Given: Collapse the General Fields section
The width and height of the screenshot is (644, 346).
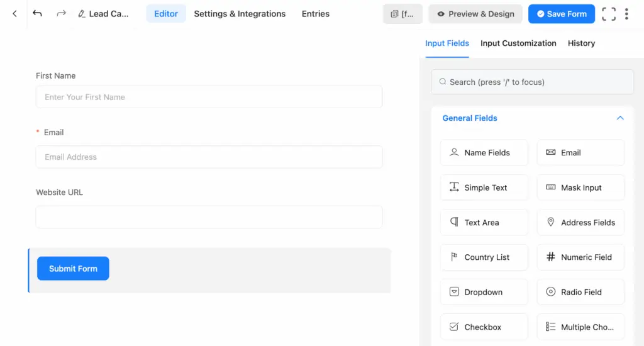Looking at the screenshot, I should coord(620,118).
